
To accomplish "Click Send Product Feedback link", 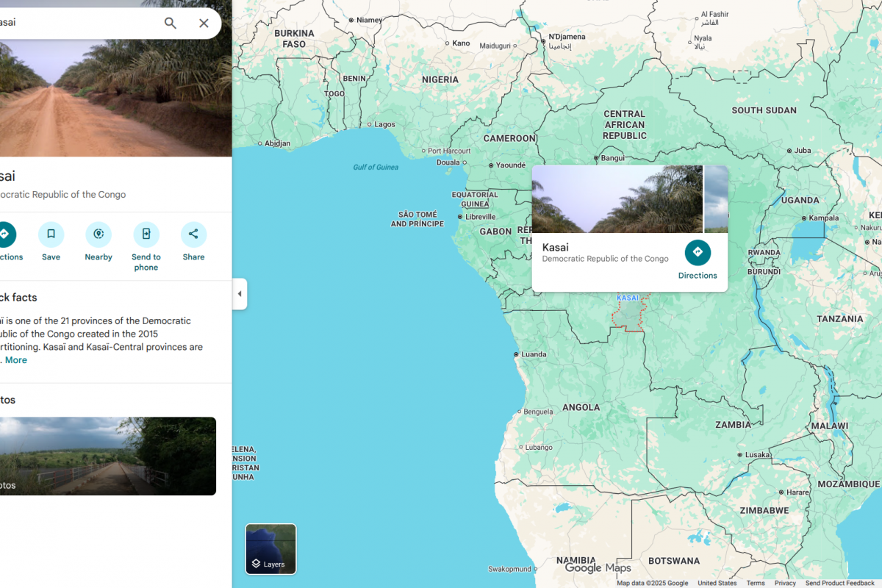I will click(x=839, y=583).
